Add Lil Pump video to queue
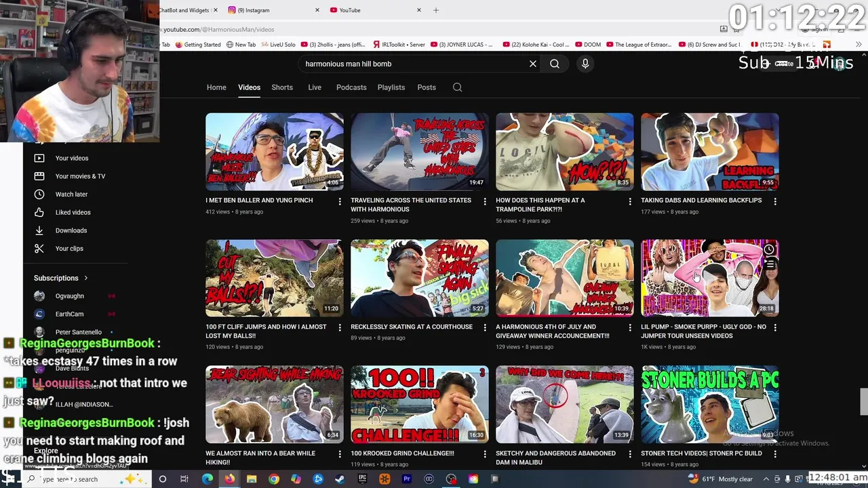 click(x=769, y=265)
